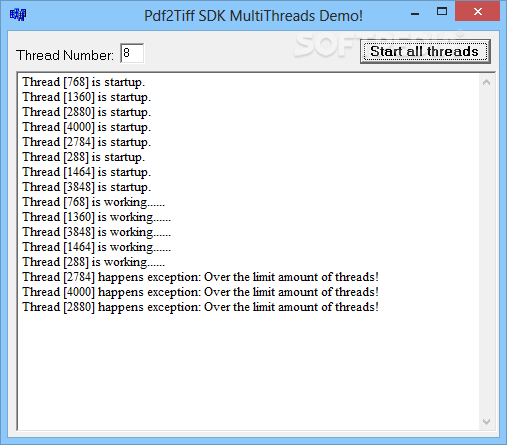Image resolution: width=507 pixels, height=445 pixels.
Task: Click the Thread [4000] exception message line
Action: pyautogui.click(x=201, y=292)
